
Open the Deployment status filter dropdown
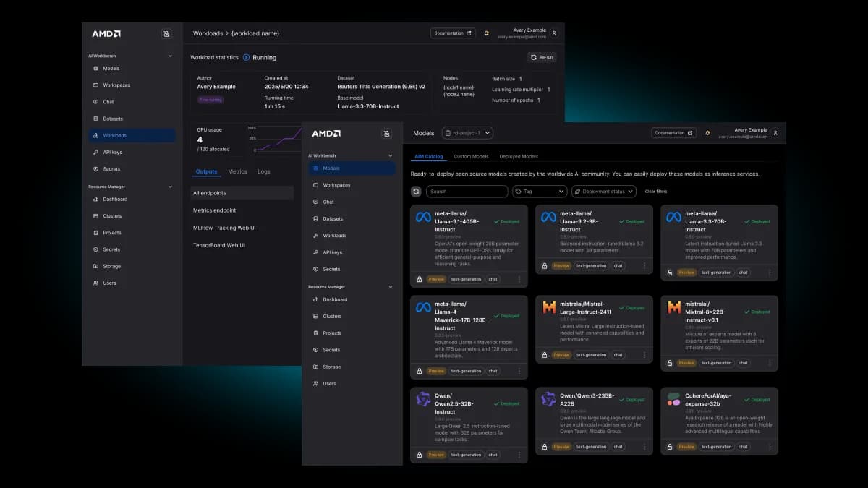[604, 192]
